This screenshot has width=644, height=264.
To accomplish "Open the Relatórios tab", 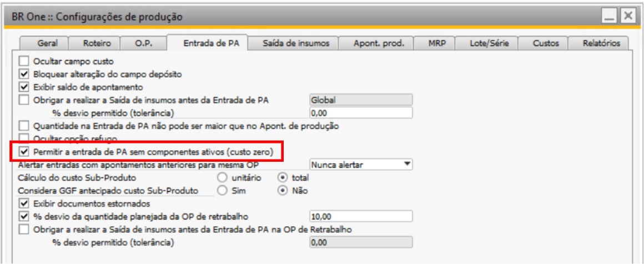I will point(601,43).
